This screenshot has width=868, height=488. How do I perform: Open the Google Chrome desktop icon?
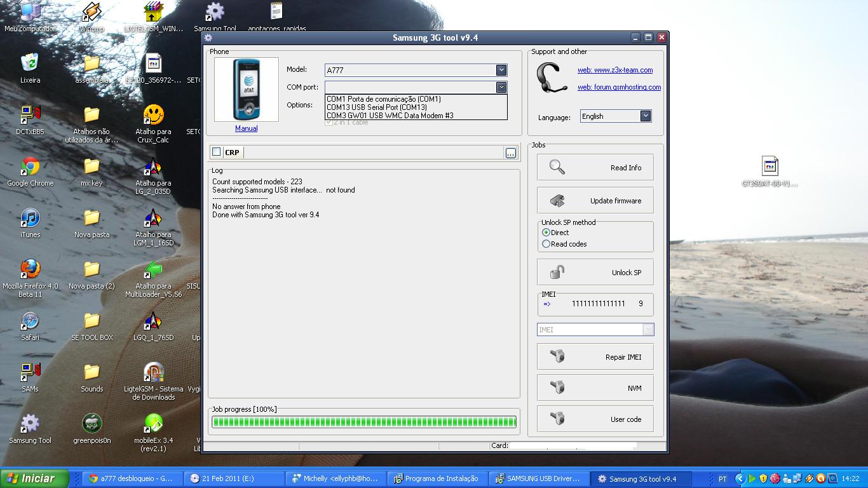pyautogui.click(x=30, y=172)
